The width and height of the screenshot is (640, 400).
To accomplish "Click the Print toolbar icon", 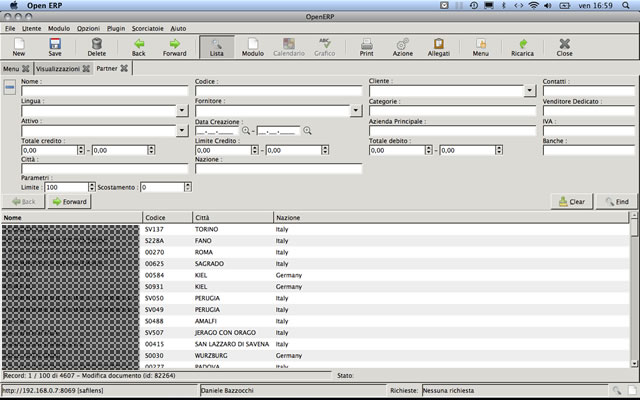I will 367,47.
